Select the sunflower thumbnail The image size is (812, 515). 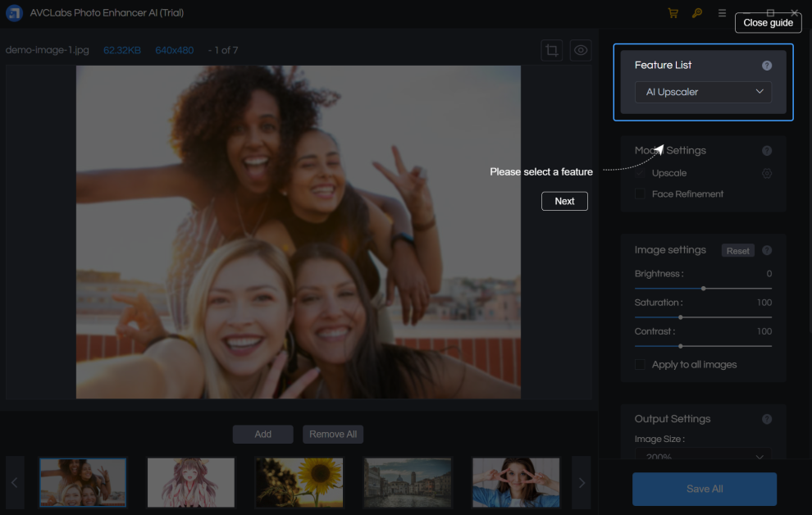click(x=299, y=483)
